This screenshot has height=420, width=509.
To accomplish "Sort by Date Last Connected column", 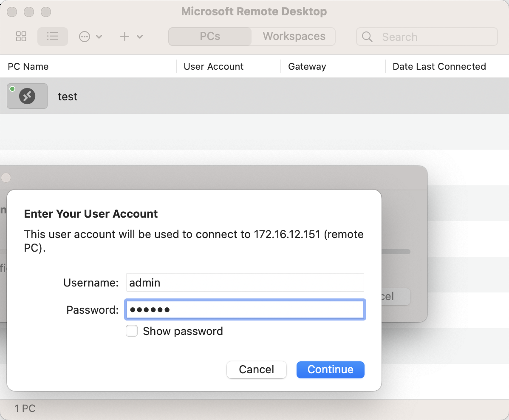I will (439, 67).
